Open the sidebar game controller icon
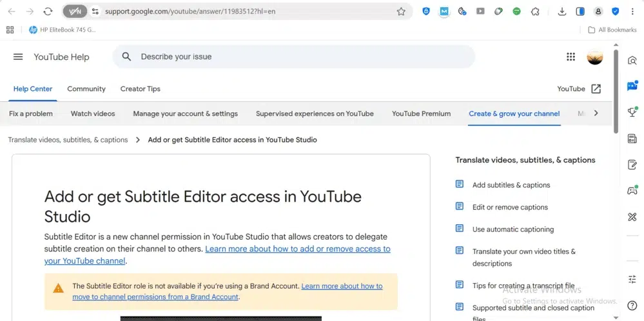 tap(632, 190)
